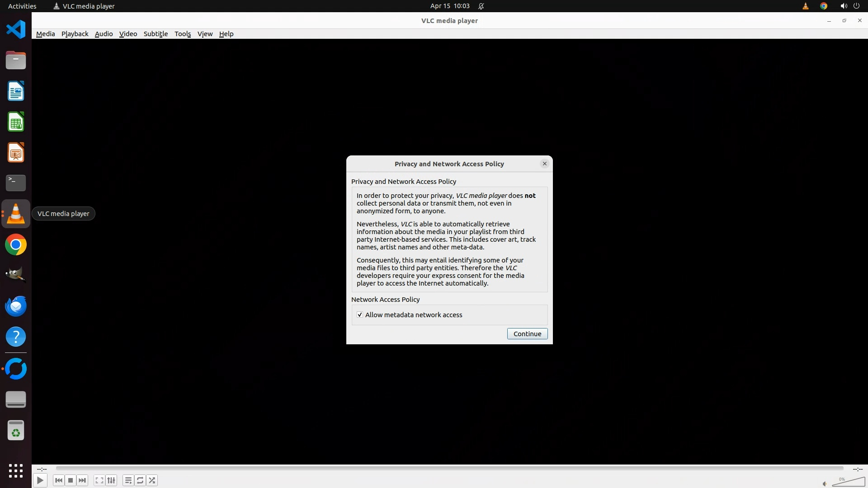Toggle fullscreen video icon
868x488 pixels.
pos(99,480)
